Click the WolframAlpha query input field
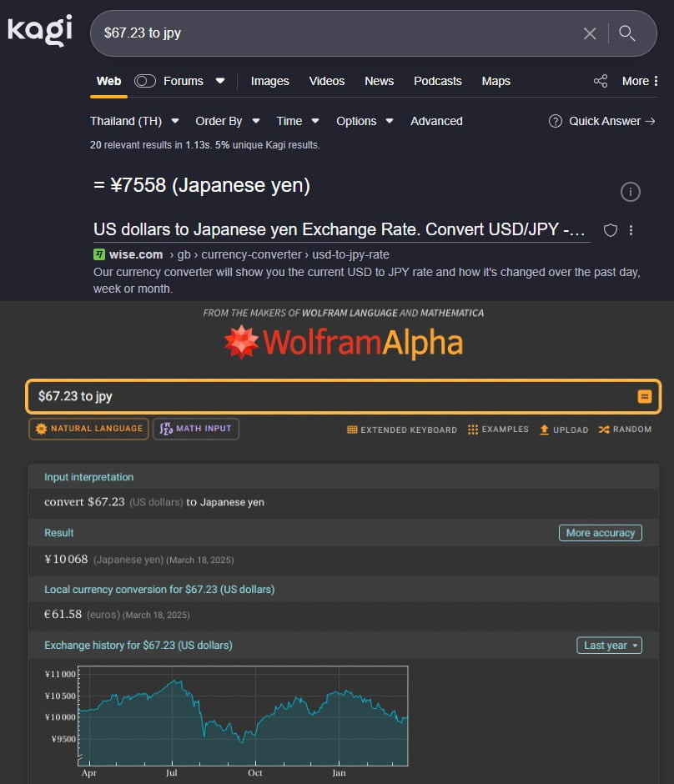Image resolution: width=674 pixels, height=784 pixels. pyautogui.click(x=325, y=396)
